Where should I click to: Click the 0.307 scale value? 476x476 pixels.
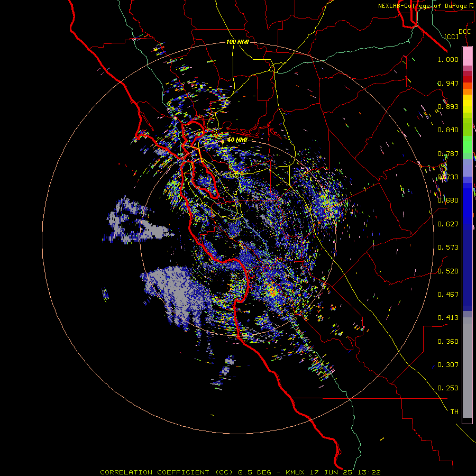click(x=448, y=365)
